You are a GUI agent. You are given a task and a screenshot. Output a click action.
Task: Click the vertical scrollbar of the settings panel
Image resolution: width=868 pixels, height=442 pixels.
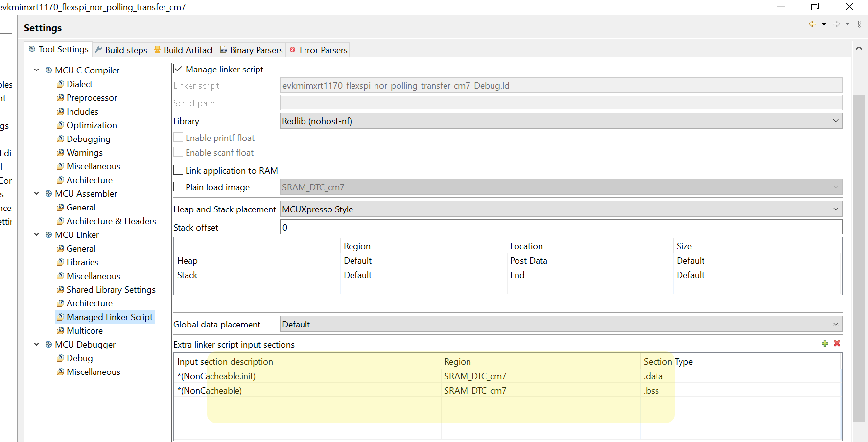859,245
